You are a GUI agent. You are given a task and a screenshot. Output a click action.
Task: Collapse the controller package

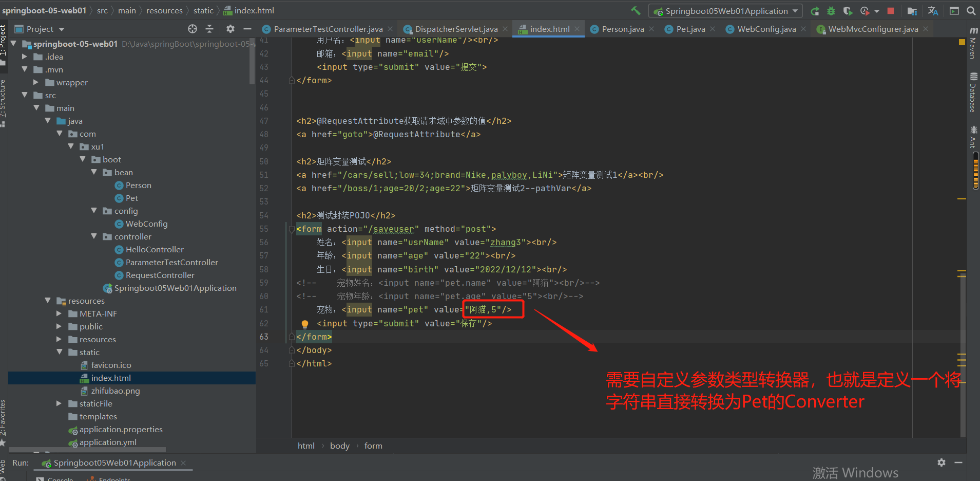[x=94, y=236]
